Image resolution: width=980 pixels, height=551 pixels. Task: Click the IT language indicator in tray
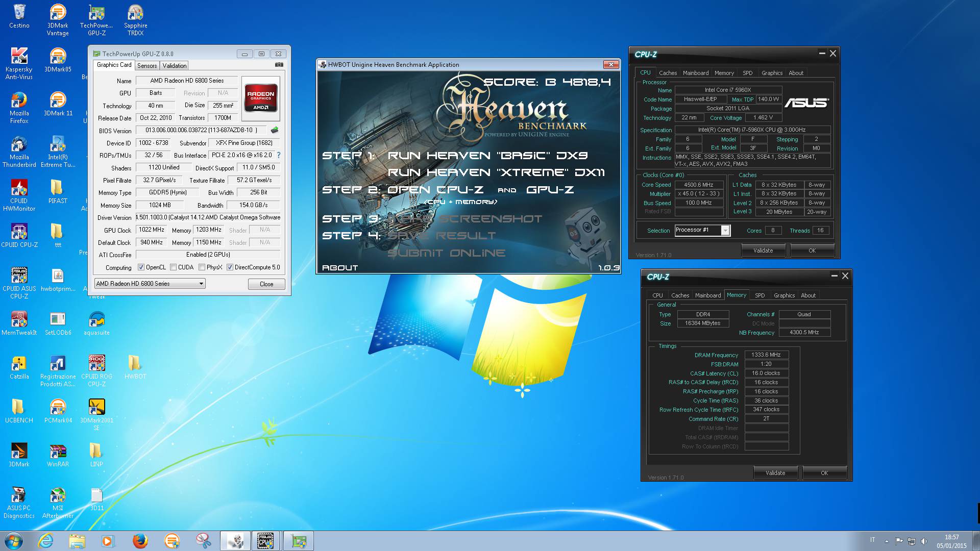click(x=872, y=540)
